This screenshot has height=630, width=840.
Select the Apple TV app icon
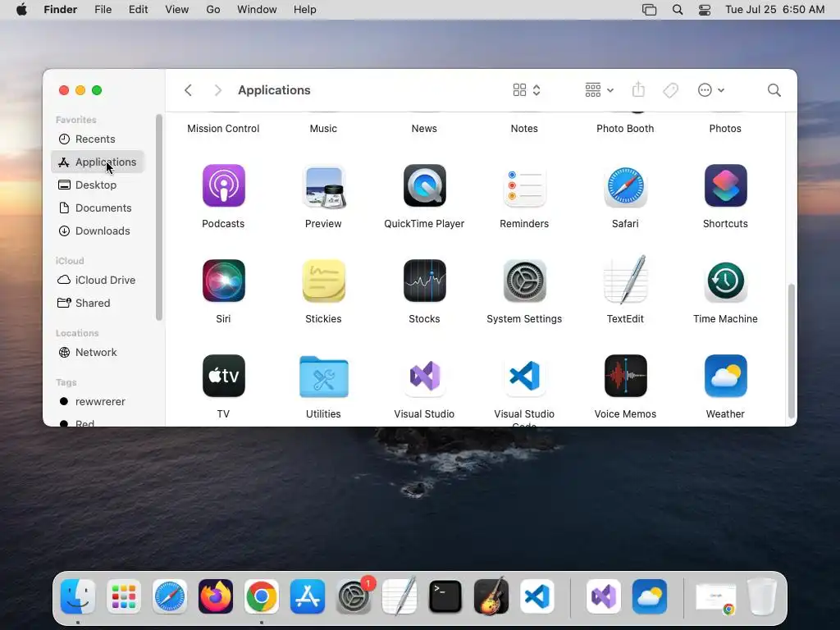223,376
